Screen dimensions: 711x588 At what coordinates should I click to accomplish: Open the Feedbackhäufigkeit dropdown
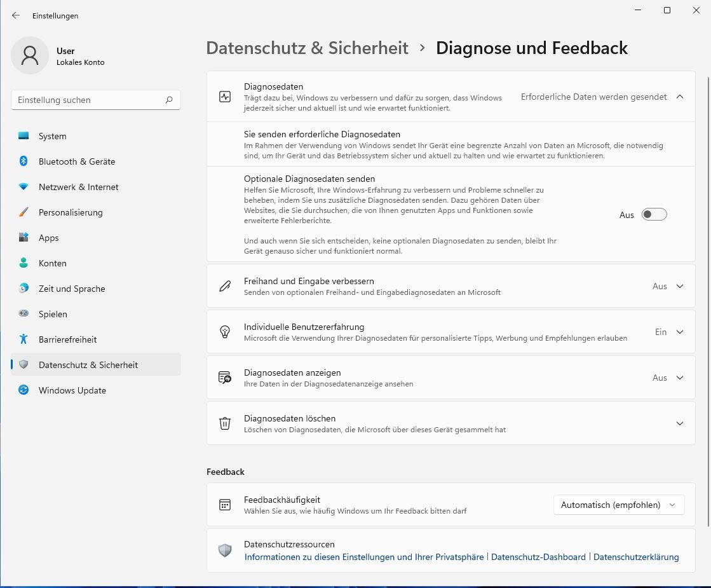pyautogui.click(x=619, y=505)
